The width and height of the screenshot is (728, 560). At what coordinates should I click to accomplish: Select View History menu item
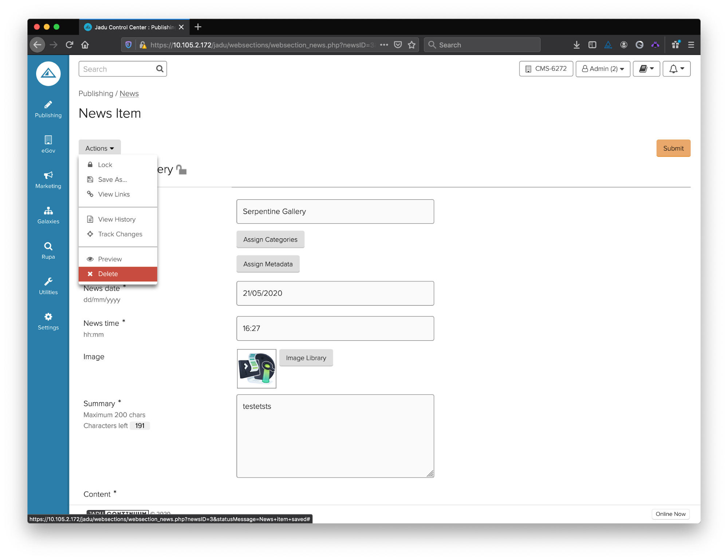click(x=117, y=219)
